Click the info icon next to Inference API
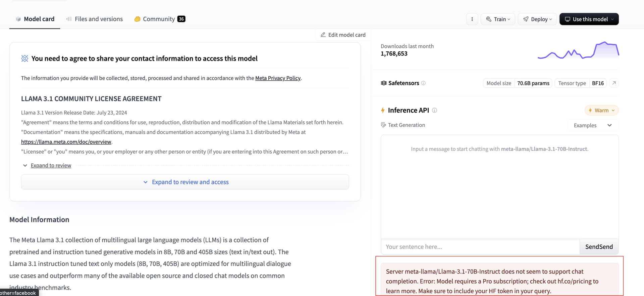The height and width of the screenshot is (296, 644). pyautogui.click(x=434, y=110)
